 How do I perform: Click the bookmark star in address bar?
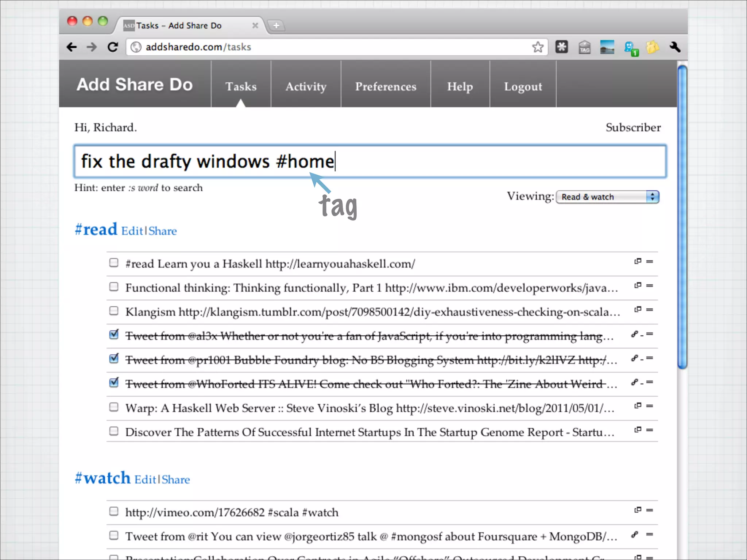[x=537, y=47]
